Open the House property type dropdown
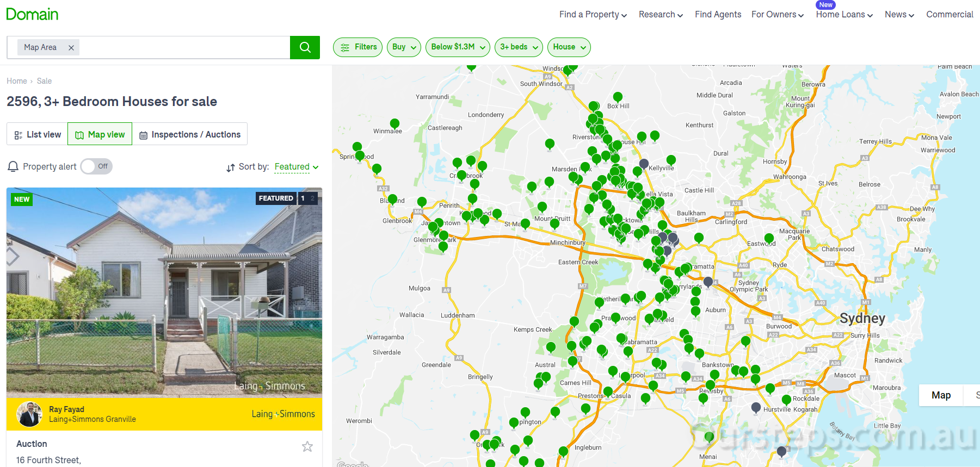The width and height of the screenshot is (980, 467). coord(569,47)
